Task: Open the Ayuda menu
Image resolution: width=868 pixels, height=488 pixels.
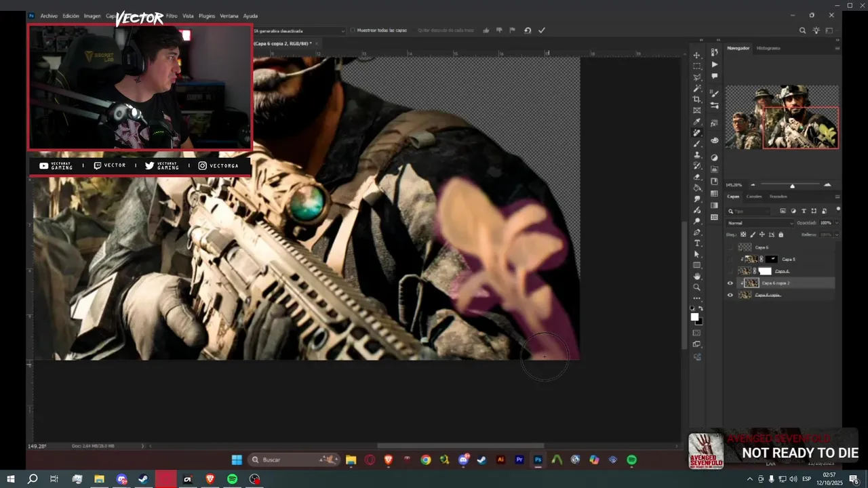Action: (x=250, y=16)
